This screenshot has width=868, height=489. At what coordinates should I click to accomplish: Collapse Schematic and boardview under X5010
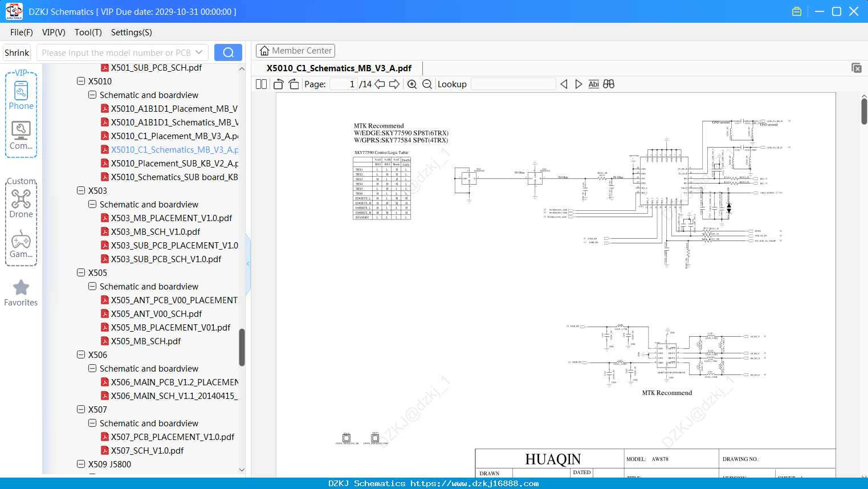click(92, 95)
